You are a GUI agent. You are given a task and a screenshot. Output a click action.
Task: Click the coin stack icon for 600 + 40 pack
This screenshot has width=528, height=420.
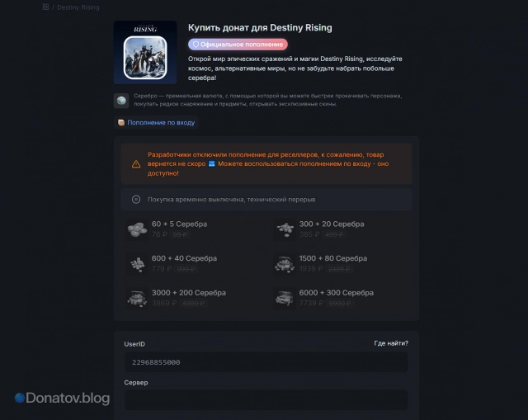[x=137, y=264]
